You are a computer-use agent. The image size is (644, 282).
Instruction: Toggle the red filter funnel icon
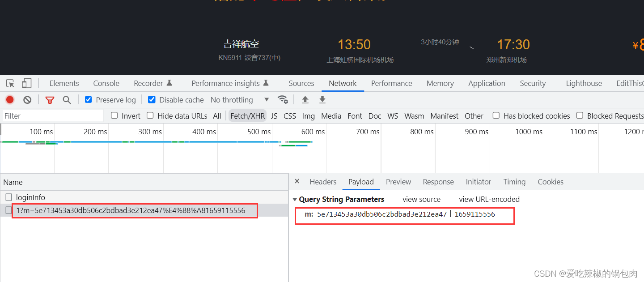pyautogui.click(x=50, y=100)
